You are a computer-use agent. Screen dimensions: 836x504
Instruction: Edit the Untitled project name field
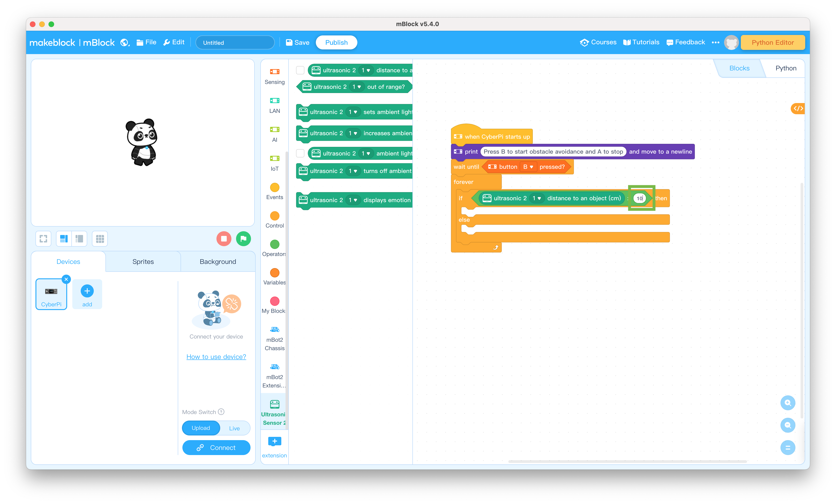click(235, 42)
